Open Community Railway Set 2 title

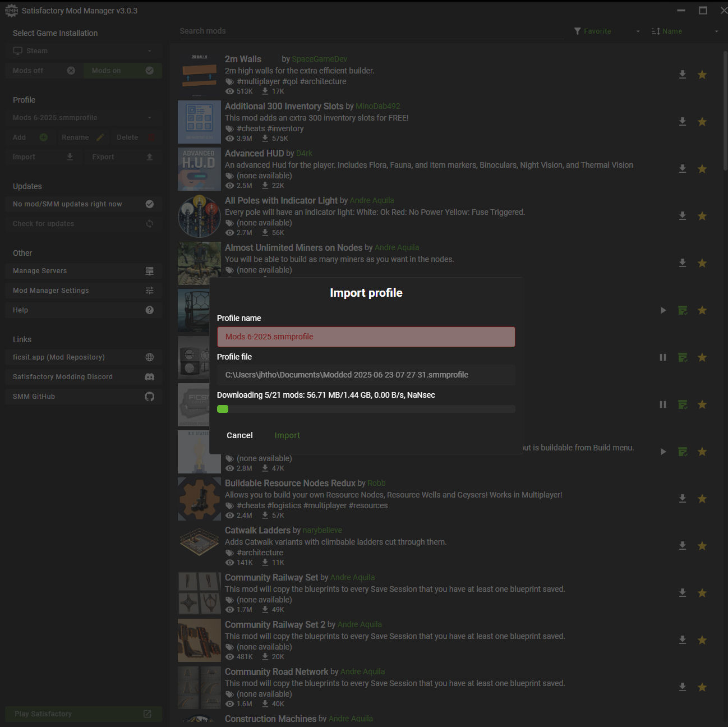pyautogui.click(x=275, y=624)
